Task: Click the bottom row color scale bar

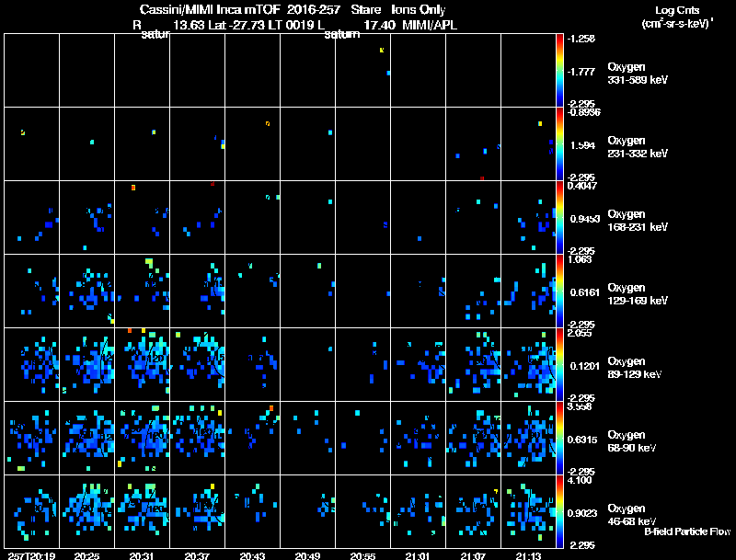Action: (x=559, y=511)
